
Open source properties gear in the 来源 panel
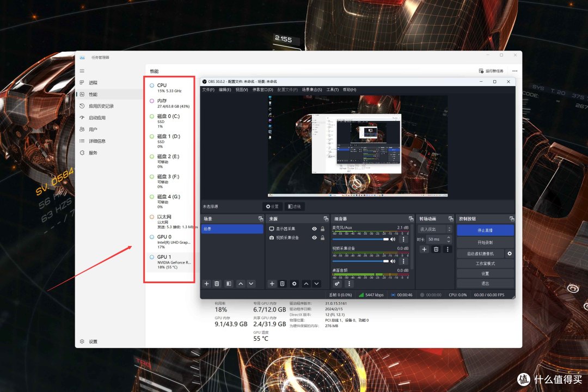295,284
